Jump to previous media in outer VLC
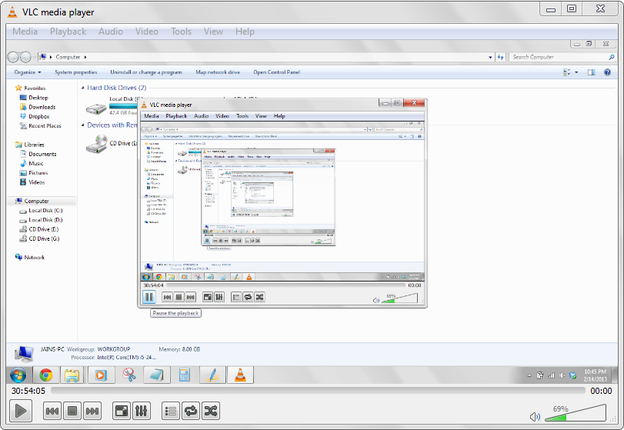This screenshot has width=624, height=430. (52, 411)
